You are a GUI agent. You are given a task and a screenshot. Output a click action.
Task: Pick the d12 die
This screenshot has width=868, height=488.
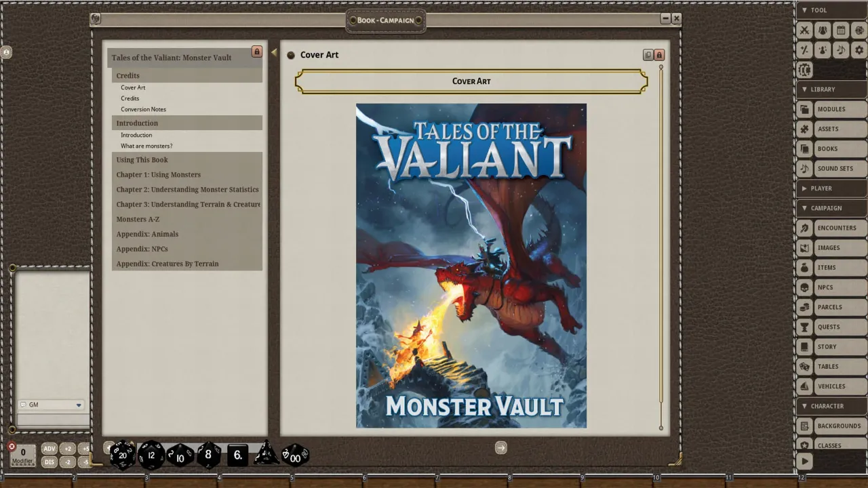click(151, 455)
